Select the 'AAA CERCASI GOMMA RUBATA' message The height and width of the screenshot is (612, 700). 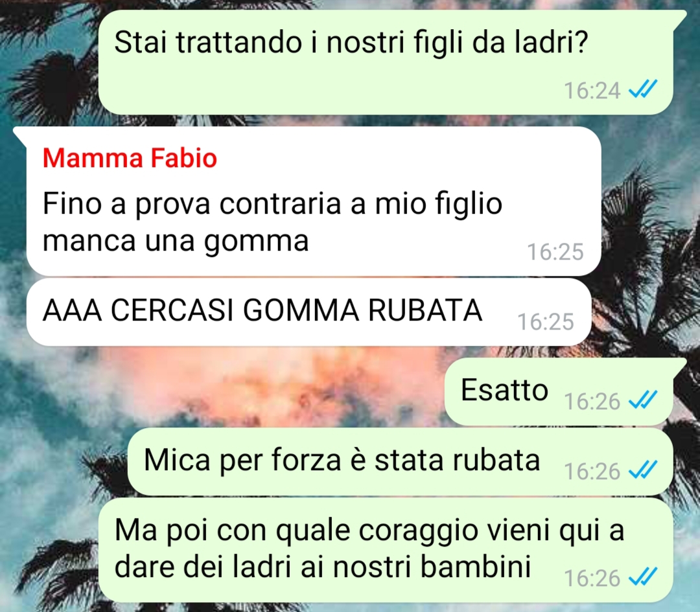click(309, 312)
